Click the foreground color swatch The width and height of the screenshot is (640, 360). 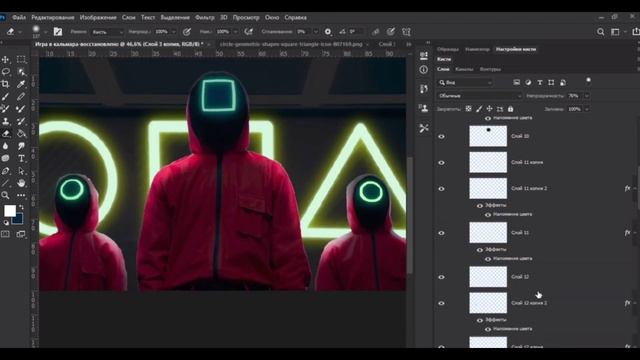[x=10, y=211]
